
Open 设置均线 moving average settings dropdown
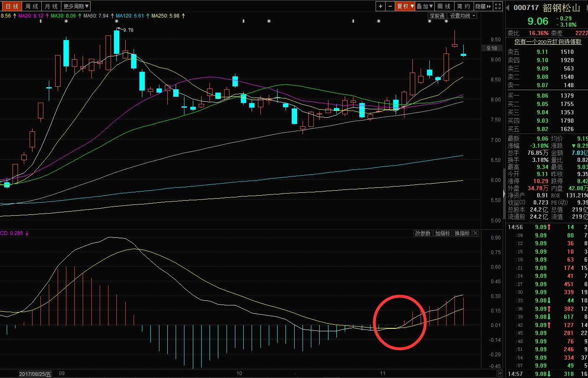pos(463,16)
